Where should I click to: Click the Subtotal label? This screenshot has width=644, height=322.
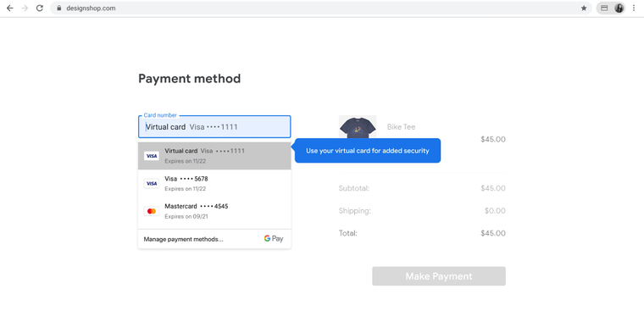click(354, 188)
